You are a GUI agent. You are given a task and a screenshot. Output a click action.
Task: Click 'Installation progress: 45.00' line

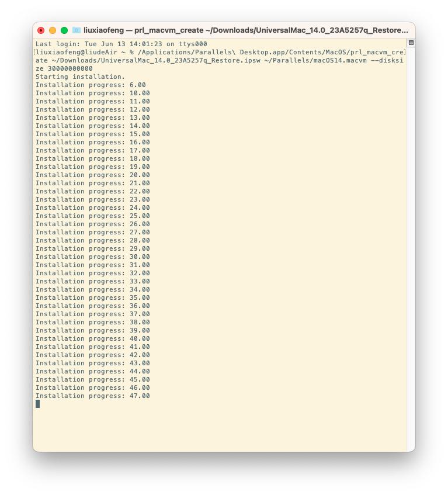coord(92,379)
